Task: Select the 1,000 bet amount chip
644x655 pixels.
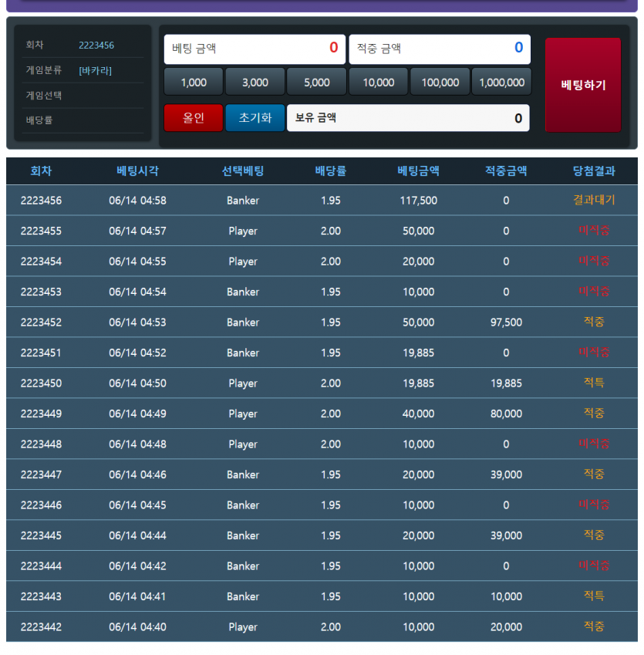Action: (x=194, y=82)
